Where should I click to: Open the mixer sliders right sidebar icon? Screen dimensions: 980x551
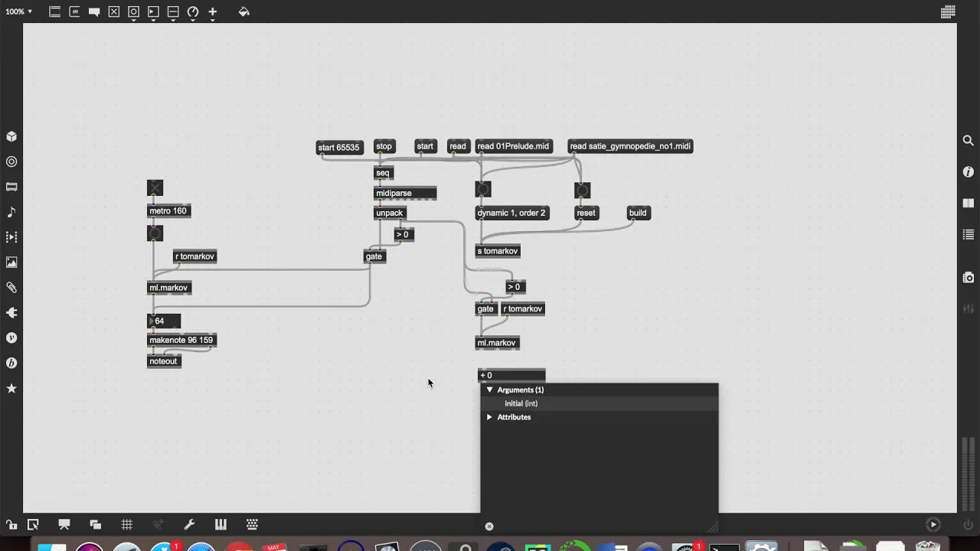tap(968, 308)
